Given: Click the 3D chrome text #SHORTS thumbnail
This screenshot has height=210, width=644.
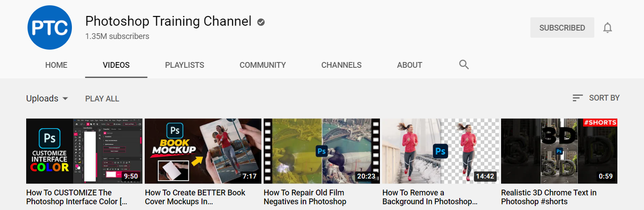Looking at the screenshot, I should [x=559, y=151].
